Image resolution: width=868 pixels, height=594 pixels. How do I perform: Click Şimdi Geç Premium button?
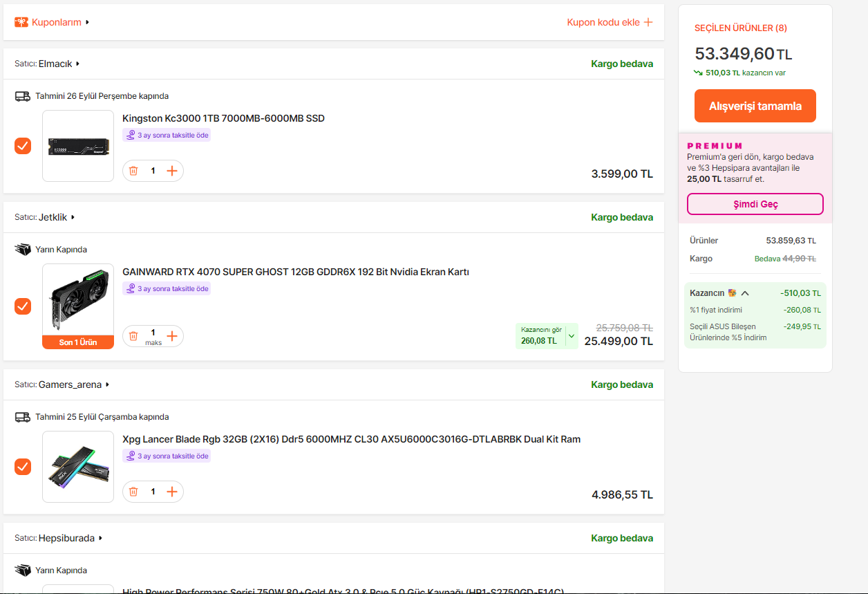click(755, 204)
